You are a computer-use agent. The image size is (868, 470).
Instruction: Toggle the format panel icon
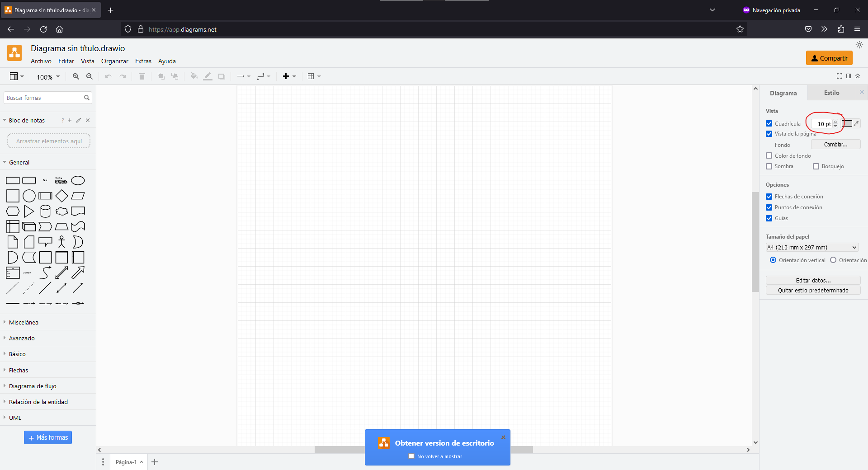point(849,76)
